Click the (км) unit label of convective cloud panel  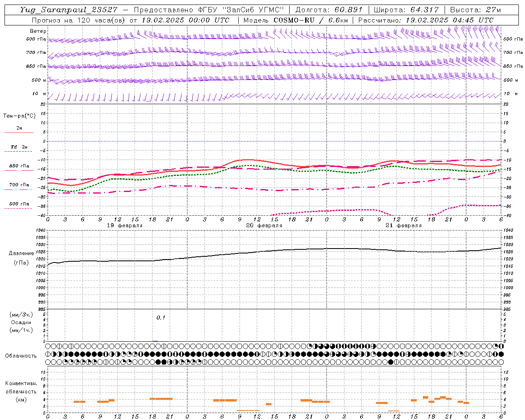click(x=21, y=399)
